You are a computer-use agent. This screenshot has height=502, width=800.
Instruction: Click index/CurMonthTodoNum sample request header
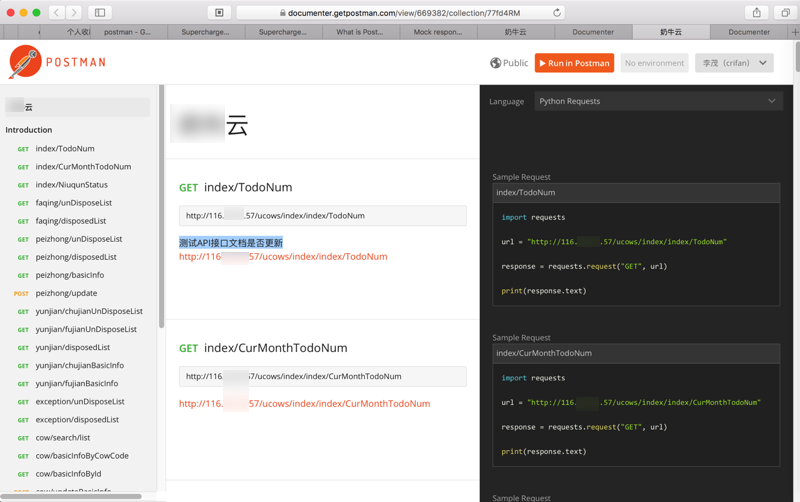click(x=636, y=353)
